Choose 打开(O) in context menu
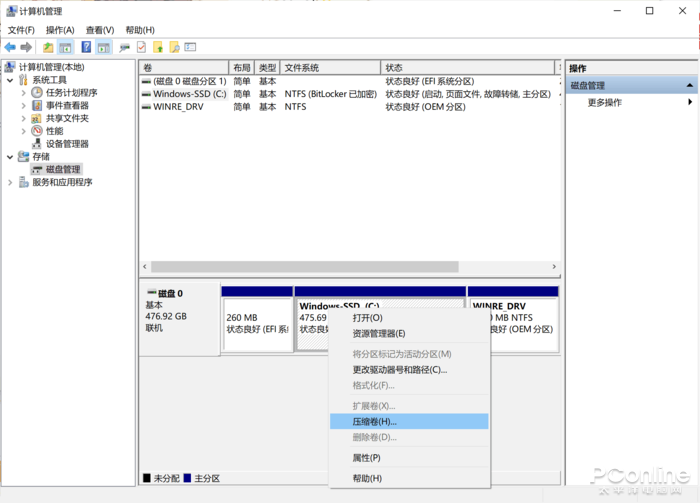The image size is (700, 503). click(x=409, y=318)
